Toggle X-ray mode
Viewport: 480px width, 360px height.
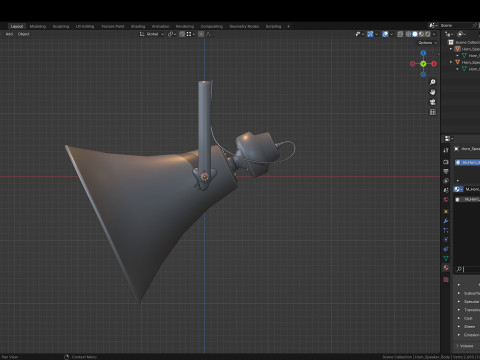click(400, 34)
